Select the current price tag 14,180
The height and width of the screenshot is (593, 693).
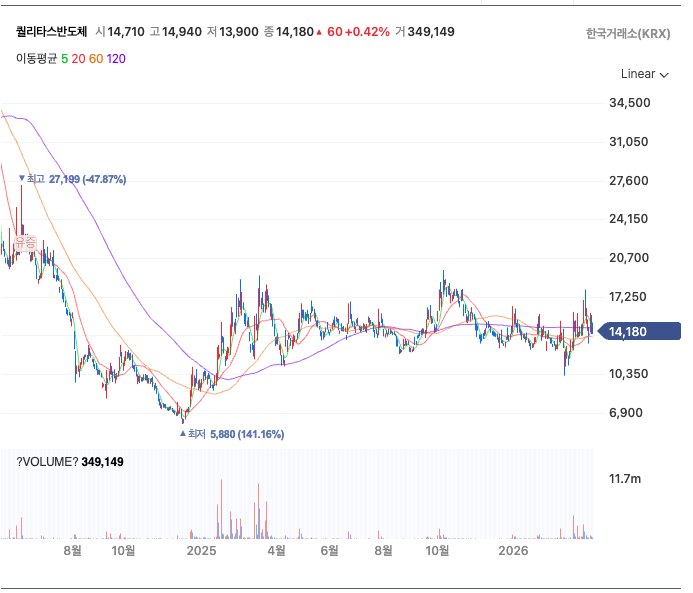coord(648,332)
